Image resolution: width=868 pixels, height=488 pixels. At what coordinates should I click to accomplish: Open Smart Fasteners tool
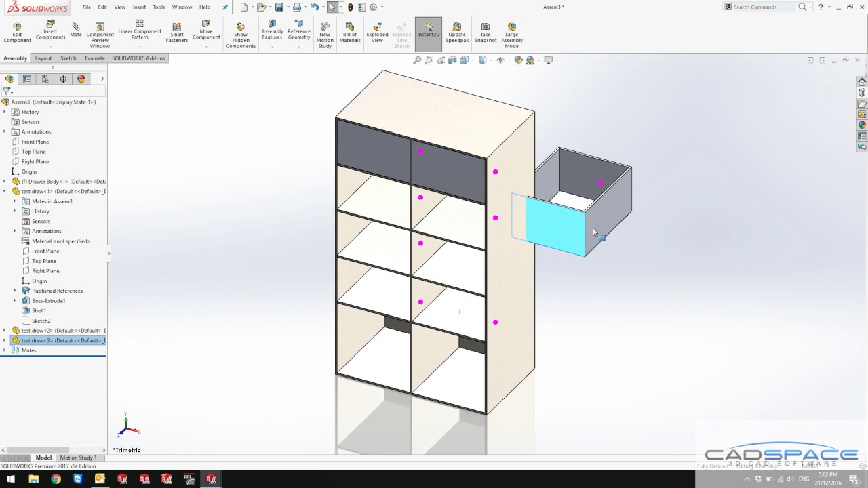(x=176, y=33)
